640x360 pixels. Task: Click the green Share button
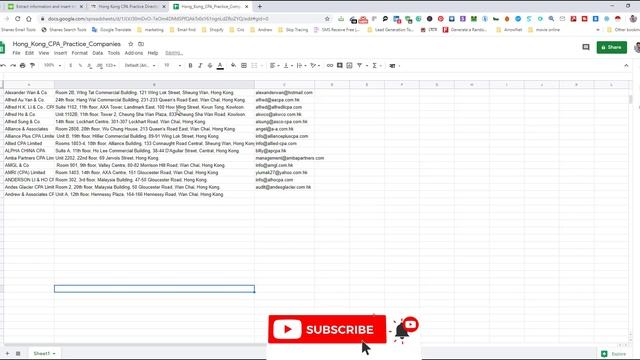(x=611, y=47)
